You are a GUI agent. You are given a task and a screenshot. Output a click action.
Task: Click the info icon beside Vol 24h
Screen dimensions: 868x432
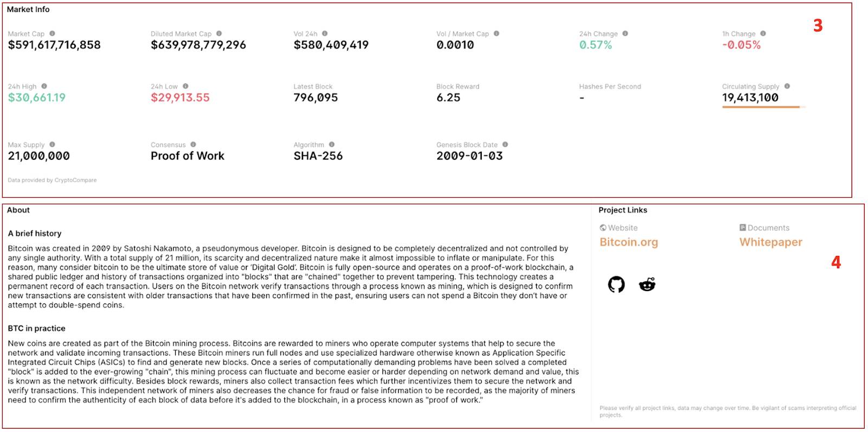point(325,34)
